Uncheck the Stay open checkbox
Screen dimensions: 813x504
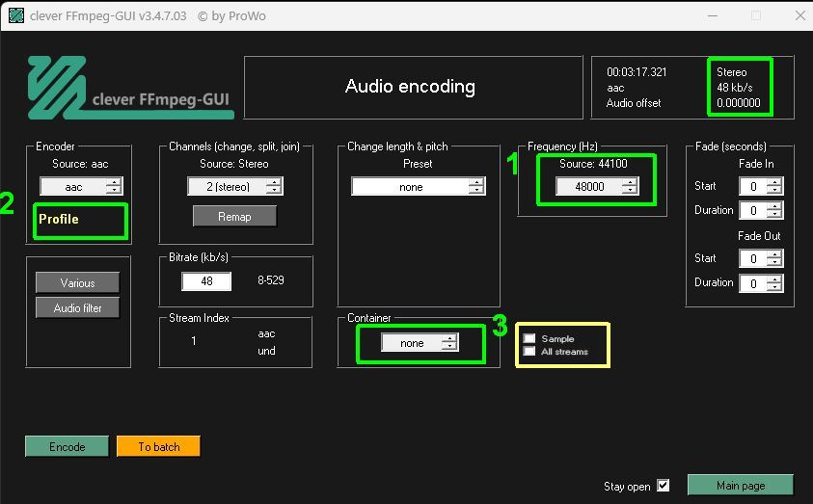(664, 486)
